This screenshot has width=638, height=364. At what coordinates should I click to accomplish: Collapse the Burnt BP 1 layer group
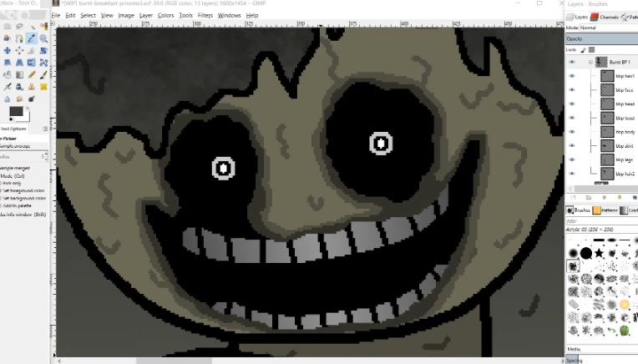[590, 63]
